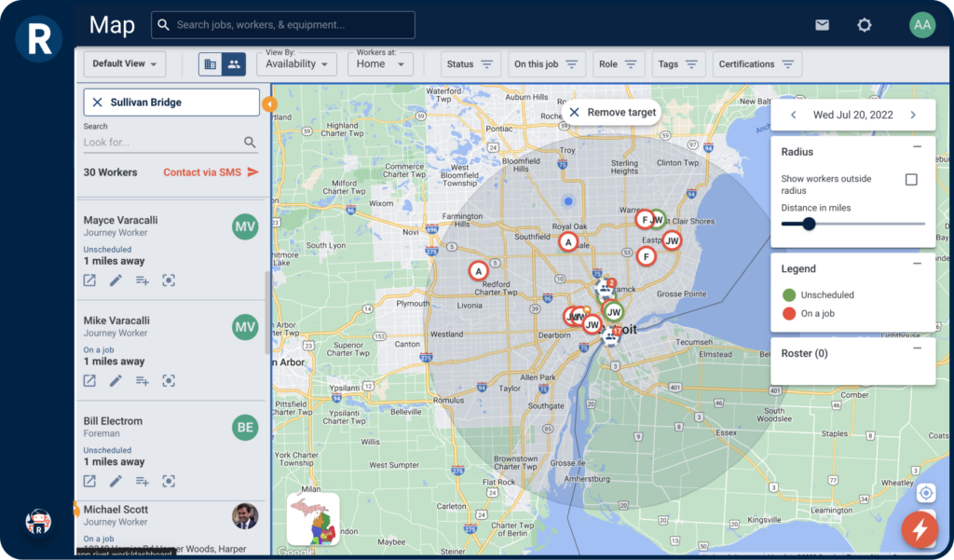The width and height of the screenshot is (954, 560).
Task: Open the Michigan regions map thumbnail
Action: [313, 519]
